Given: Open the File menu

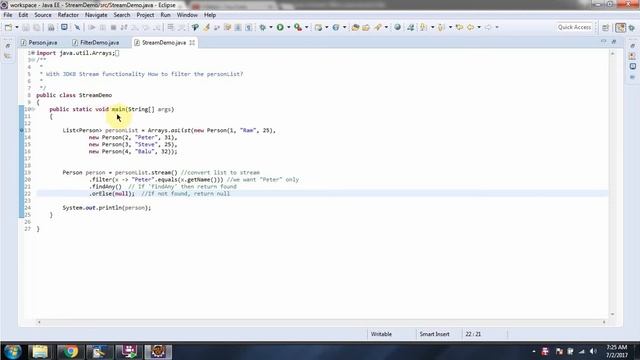Looking at the screenshot, I should pos(8,15).
